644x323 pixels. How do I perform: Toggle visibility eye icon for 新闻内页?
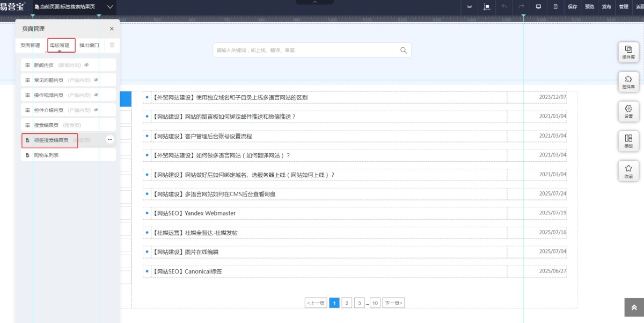[86, 65]
